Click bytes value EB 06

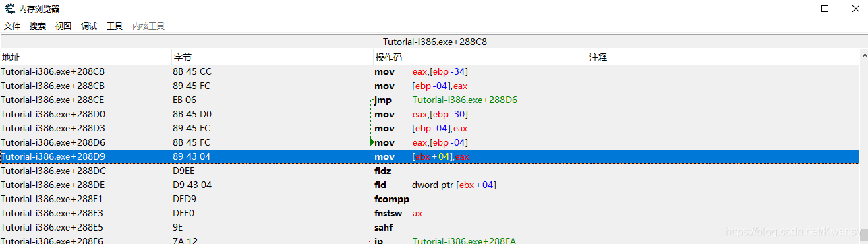[x=185, y=100]
